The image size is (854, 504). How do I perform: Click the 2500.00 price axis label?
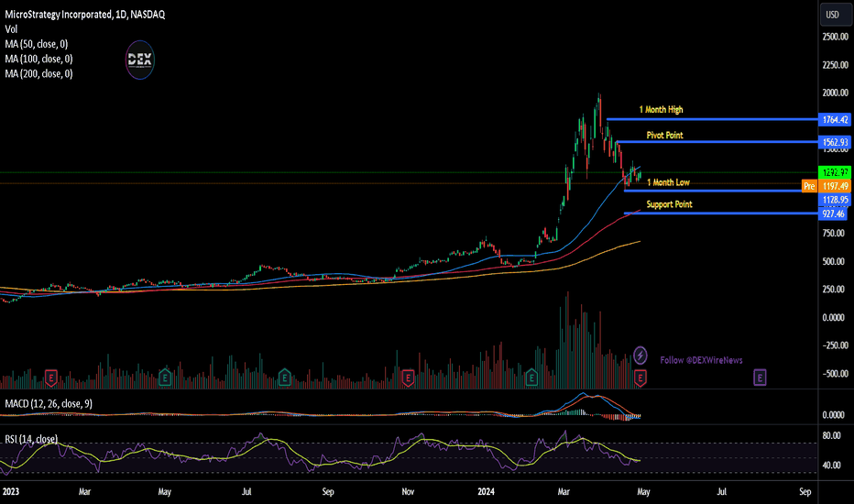[836, 37]
